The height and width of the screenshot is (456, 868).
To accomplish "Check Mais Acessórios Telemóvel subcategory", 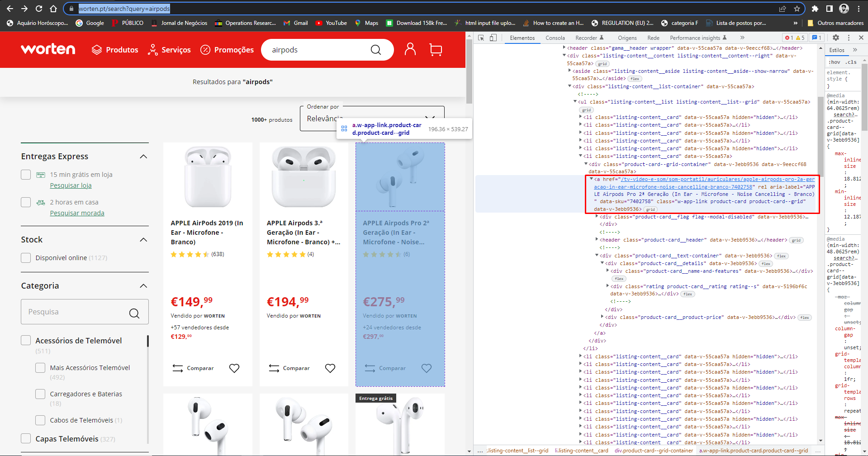I will (x=40, y=368).
